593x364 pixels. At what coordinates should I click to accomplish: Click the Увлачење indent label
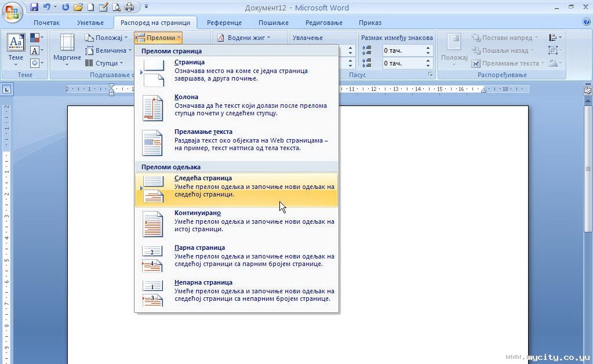[x=307, y=38]
